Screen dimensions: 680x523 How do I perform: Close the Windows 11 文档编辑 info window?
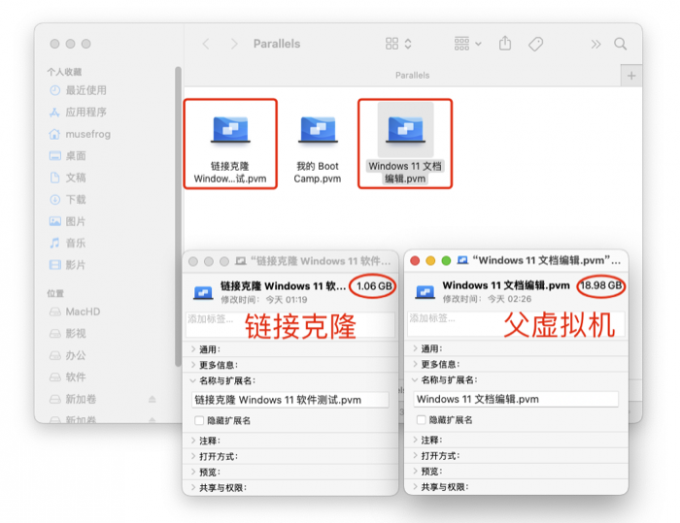click(x=415, y=261)
